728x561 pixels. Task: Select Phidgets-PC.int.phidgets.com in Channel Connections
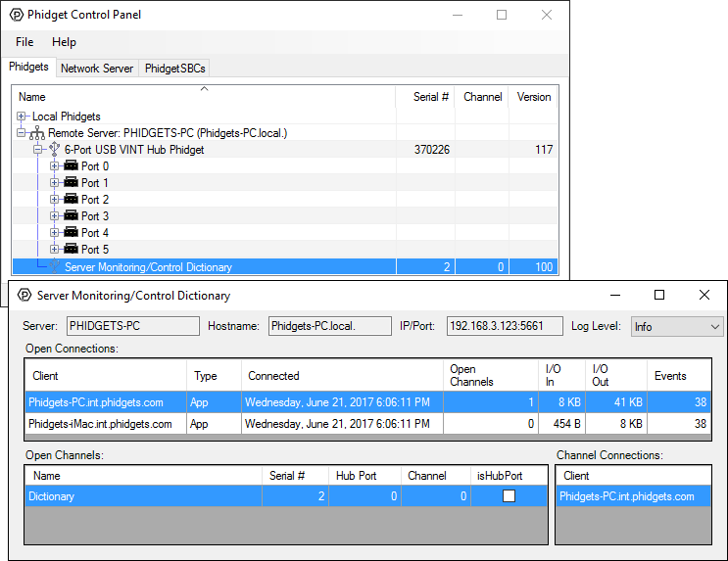pos(633,496)
